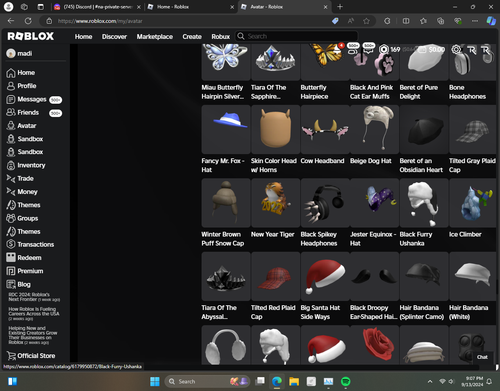
Task: Select the Black Furry Ushanka thumbnail
Action: tap(424, 203)
